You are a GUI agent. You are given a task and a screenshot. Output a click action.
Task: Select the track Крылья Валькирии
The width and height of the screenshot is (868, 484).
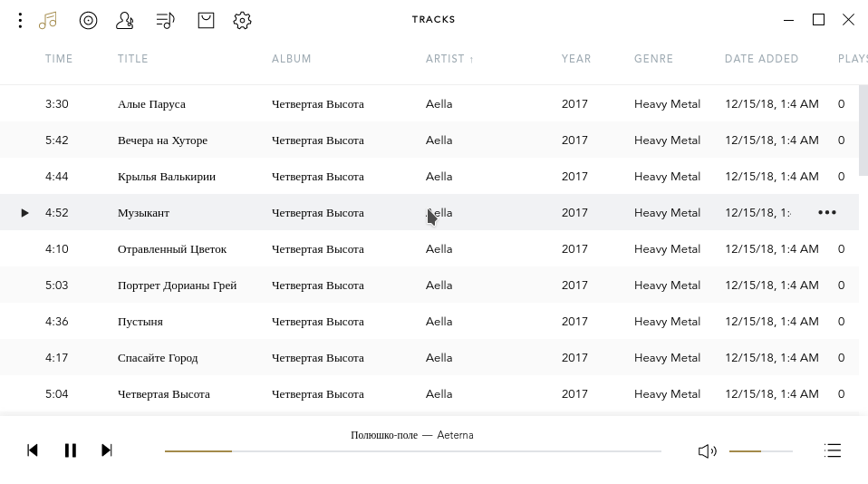pos(167,177)
